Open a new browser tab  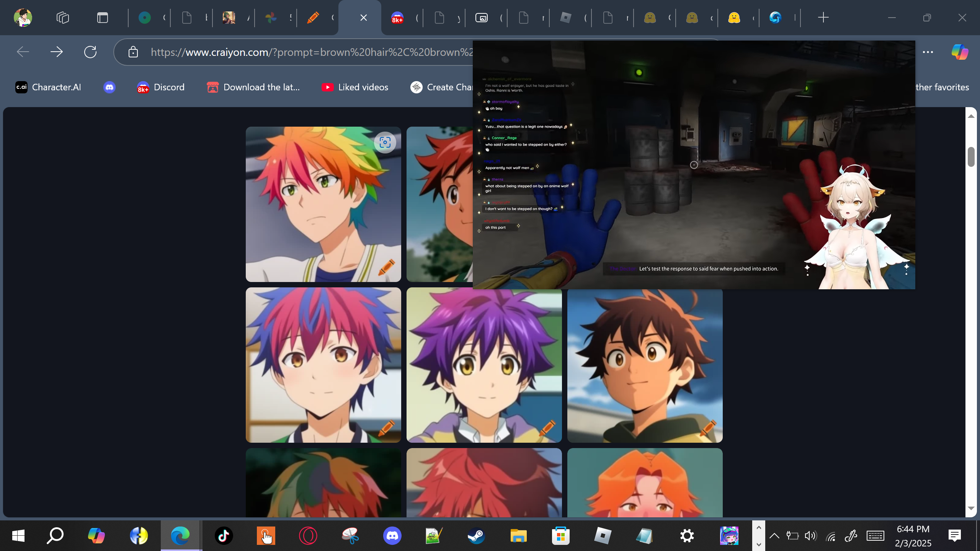[x=823, y=18]
